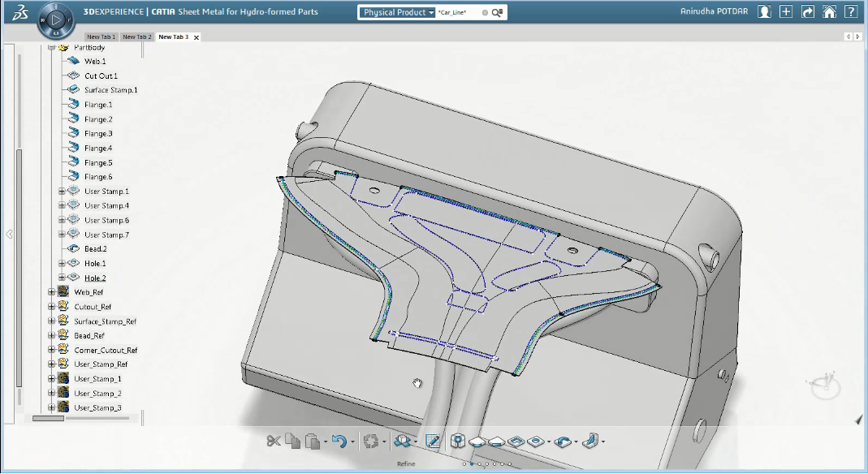Image resolution: width=868 pixels, height=474 pixels.
Task: Expand the Hole.1 tree node
Action: [62, 263]
